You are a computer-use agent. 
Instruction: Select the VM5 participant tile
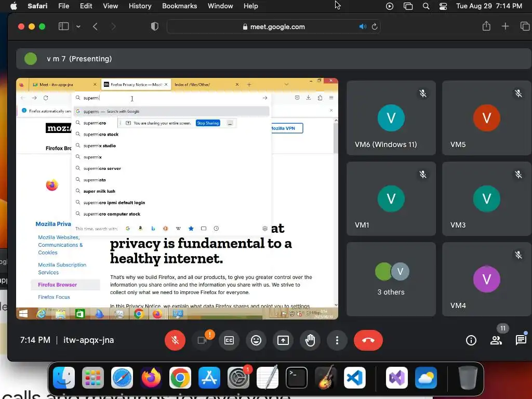point(487,118)
